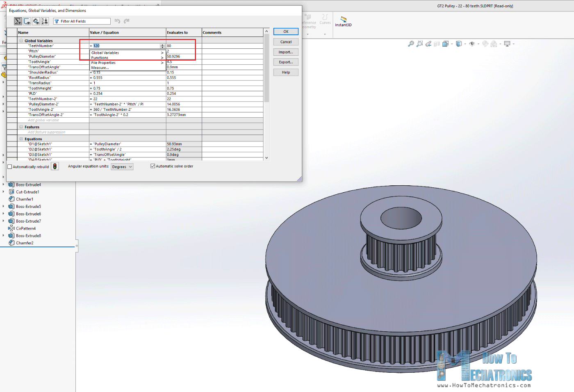Open Sketch Equation View
Image resolution: width=574 pixels, height=392 pixels.
click(x=27, y=21)
